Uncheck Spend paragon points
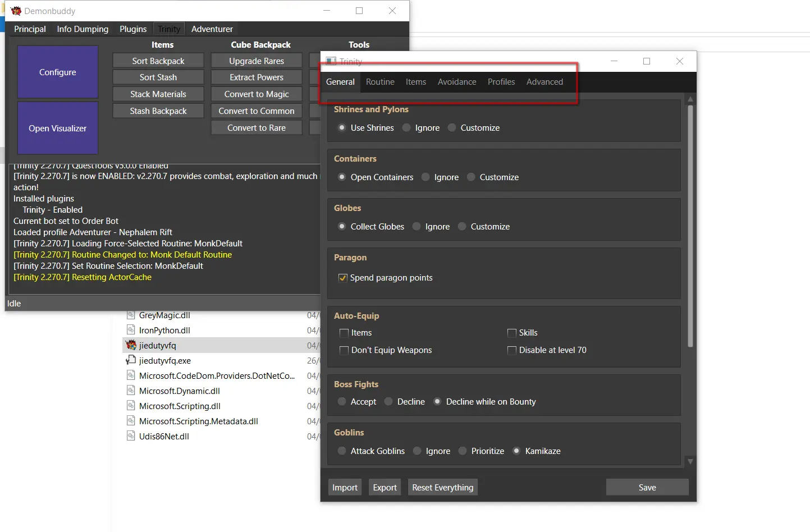The image size is (810, 532). [x=343, y=278]
